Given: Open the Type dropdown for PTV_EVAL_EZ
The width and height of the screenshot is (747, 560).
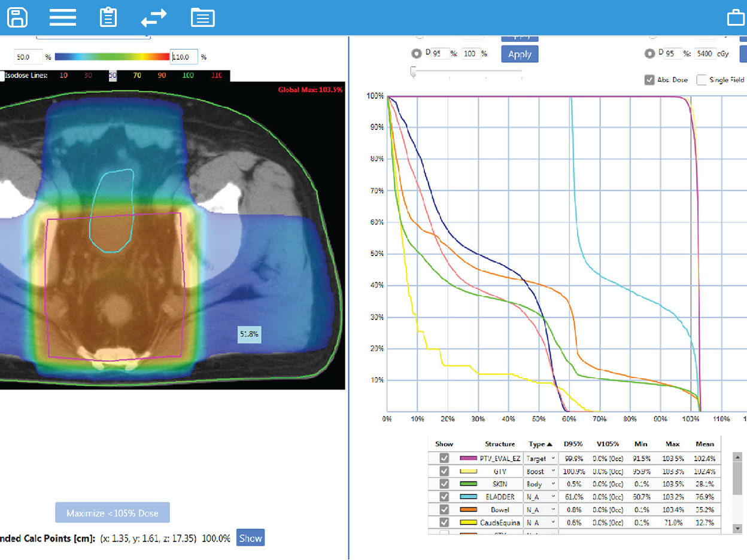Looking at the screenshot, I should tap(540, 459).
